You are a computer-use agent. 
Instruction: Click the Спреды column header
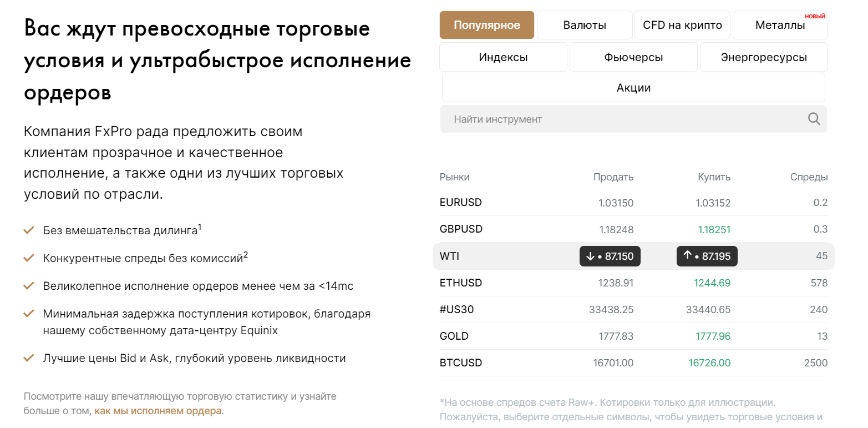pos(809,178)
